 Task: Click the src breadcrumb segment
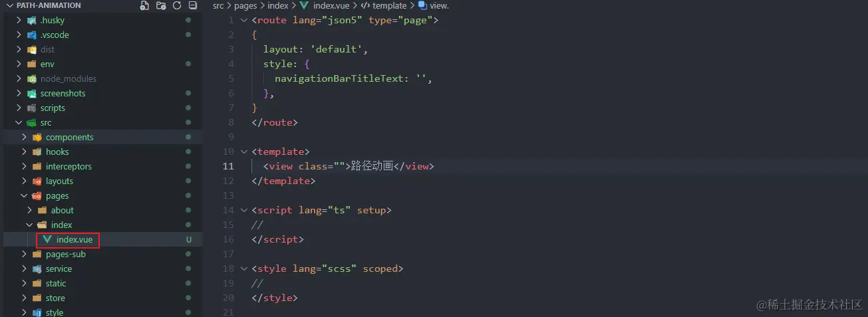(x=218, y=5)
